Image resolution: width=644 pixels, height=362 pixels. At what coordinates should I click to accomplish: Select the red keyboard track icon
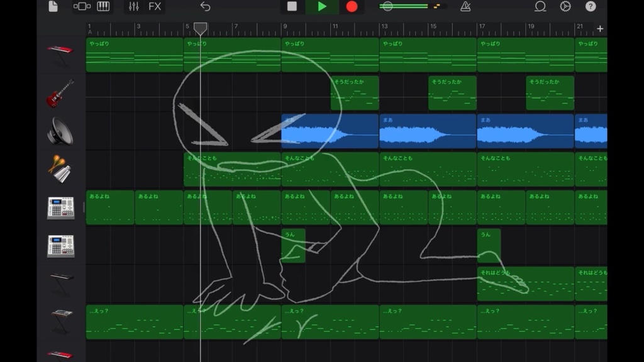[60, 50]
